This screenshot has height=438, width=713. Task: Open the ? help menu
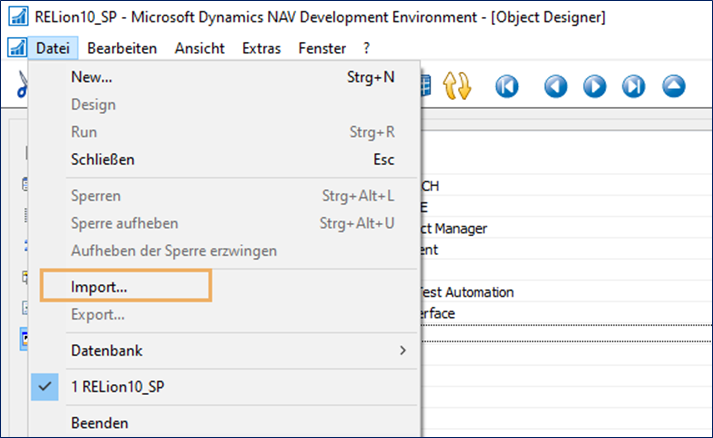point(367,48)
